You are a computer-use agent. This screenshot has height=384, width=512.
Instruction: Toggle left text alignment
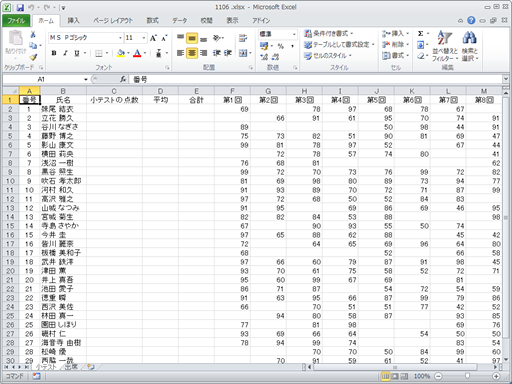click(x=180, y=53)
